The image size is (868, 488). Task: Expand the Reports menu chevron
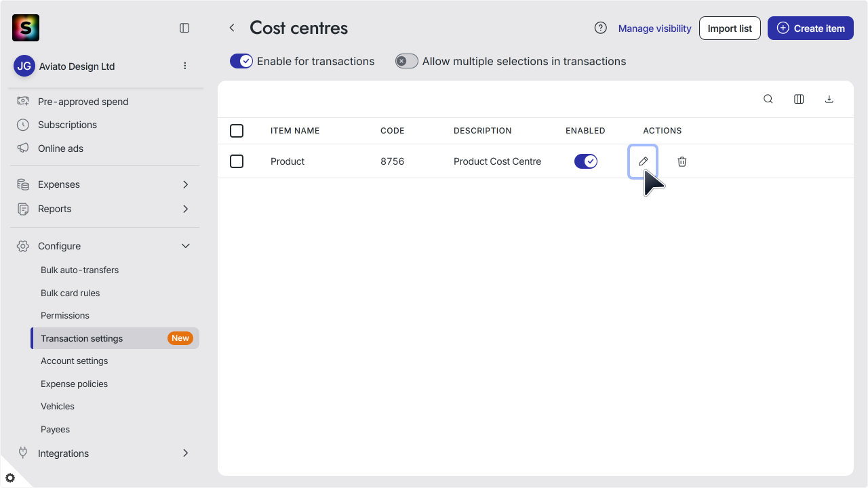(x=186, y=209)
